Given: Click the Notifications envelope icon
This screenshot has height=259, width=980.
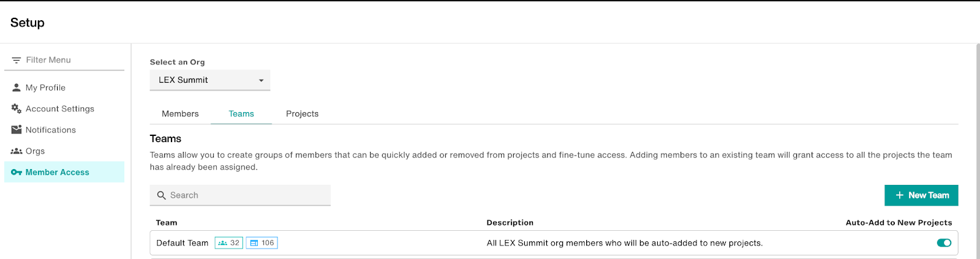Looking at the screenshot, I should coord(17,130).
